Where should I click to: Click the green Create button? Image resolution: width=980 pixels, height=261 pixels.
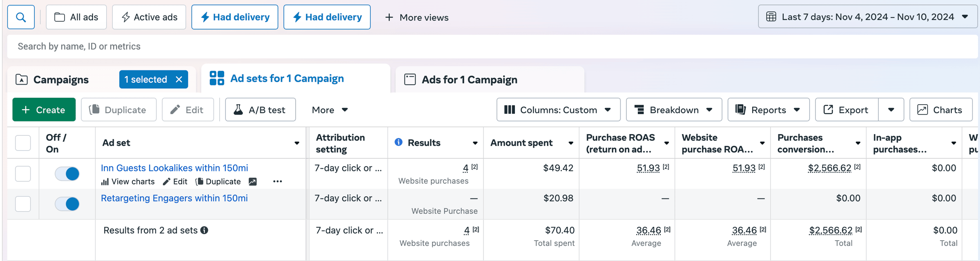point(44,110)
